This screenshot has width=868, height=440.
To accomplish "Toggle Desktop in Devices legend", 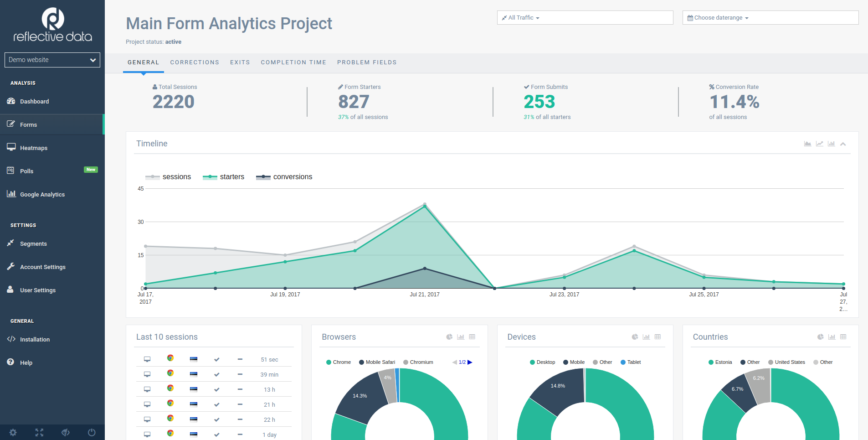I will coord(542,362).
